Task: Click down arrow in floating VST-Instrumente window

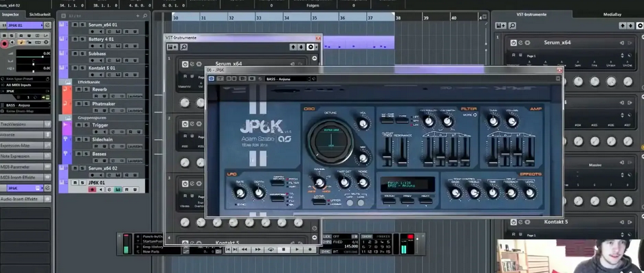Action: pyautogui.click(x=301, y=47)
